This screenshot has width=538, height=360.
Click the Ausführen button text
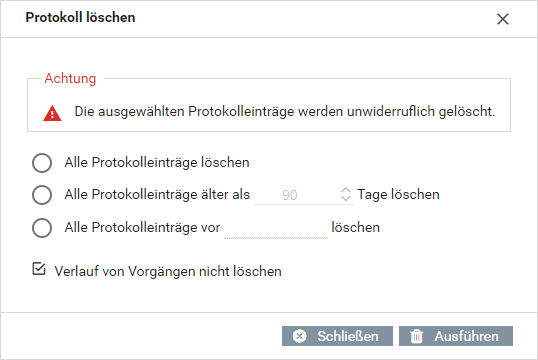467,336
